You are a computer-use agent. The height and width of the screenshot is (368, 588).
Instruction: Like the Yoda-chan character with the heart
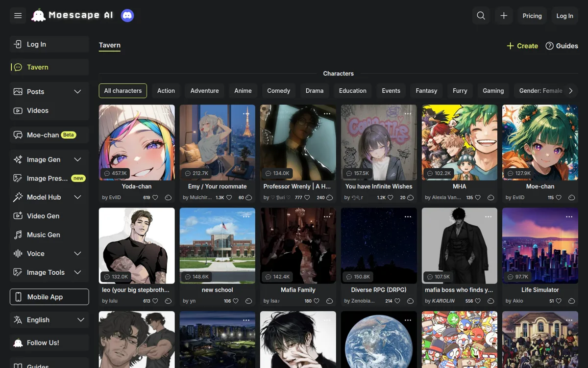[155, 197]
